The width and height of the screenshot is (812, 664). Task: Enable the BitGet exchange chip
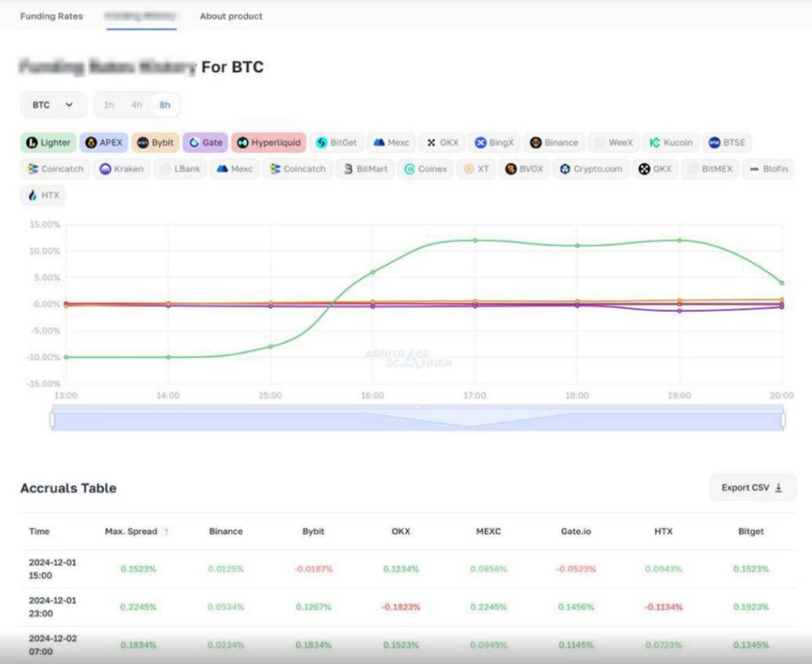pyautogui.click(x=336, y=143)
